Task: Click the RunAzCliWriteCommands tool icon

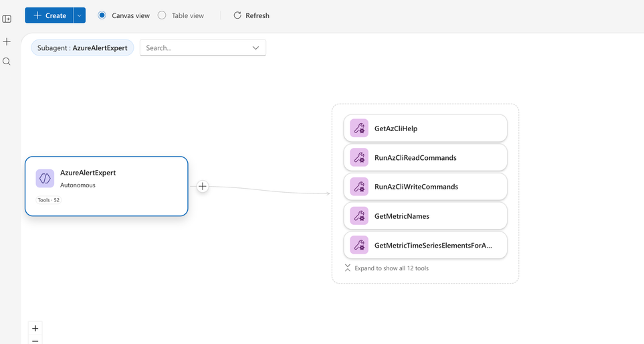Action: [359, 187]
